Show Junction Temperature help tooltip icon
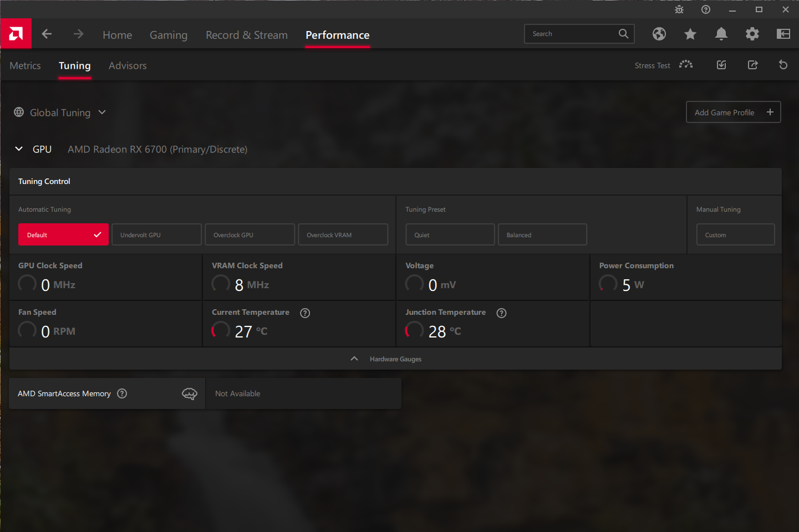 502,313
